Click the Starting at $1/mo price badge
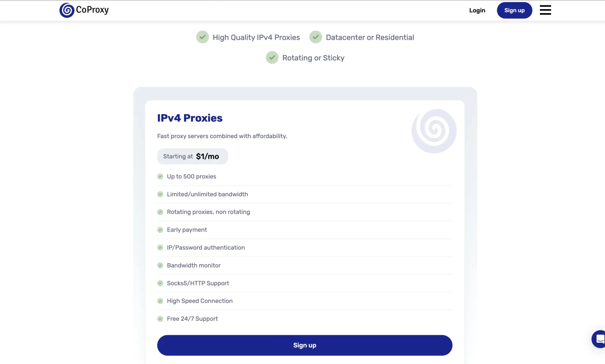Viewport: 605px width, 364px height. tap(192, 156)
